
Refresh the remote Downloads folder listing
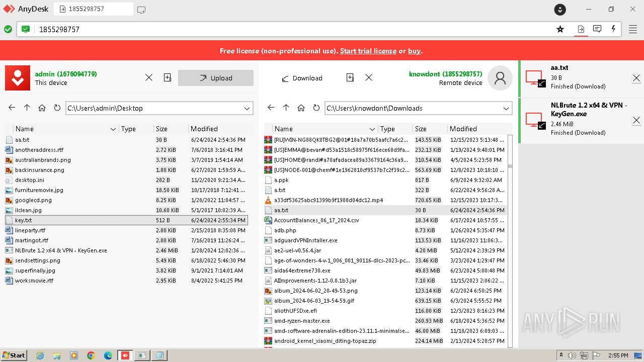coord(316,108)
